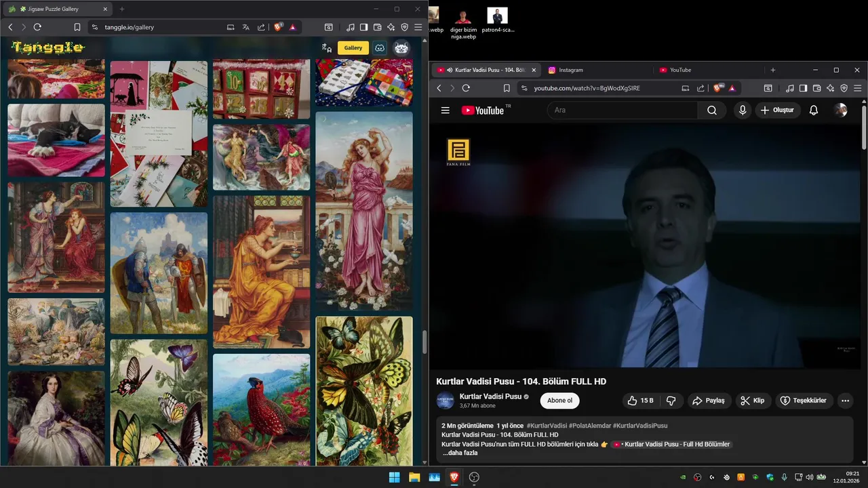The height and width of the screenshot is (488, 868).
Task: Open Brave Rewards triangle in Tanggle window
Action: click(x=292, y=27)
